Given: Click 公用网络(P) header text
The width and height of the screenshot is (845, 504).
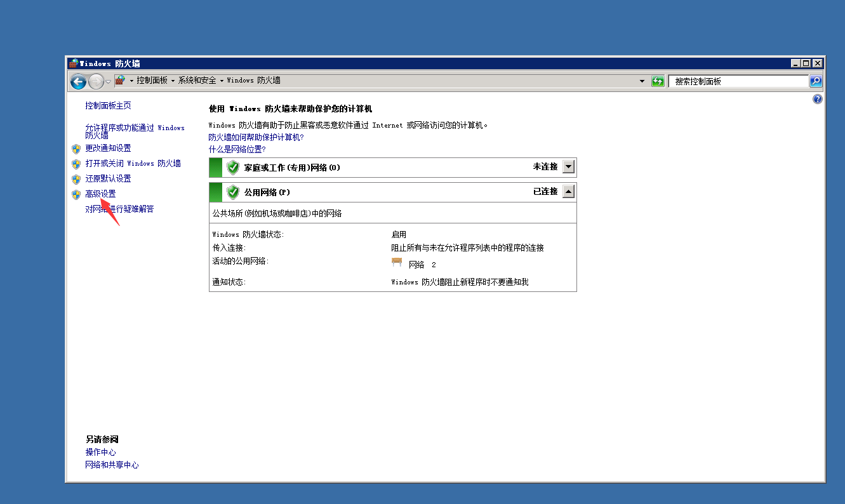Looking at the screenshot, I should pyautogui.click(x=267, y=192).
